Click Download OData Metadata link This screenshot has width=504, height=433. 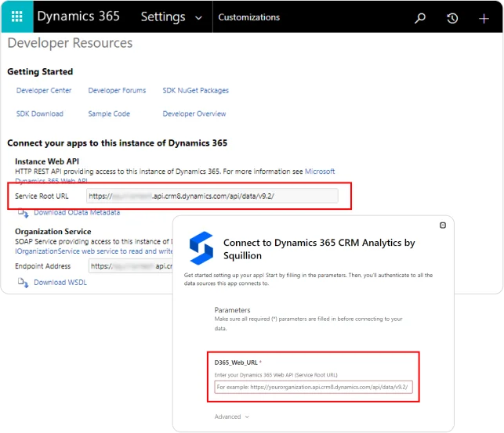pyautogui.click(x=77, y=212)
